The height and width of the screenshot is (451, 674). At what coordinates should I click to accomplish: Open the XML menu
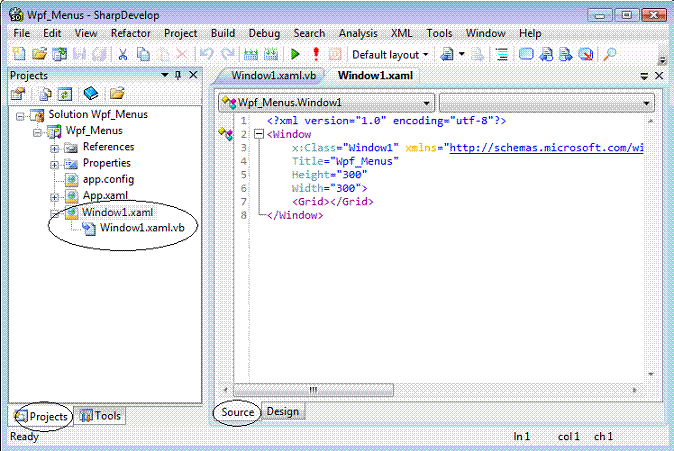[401, 33]
